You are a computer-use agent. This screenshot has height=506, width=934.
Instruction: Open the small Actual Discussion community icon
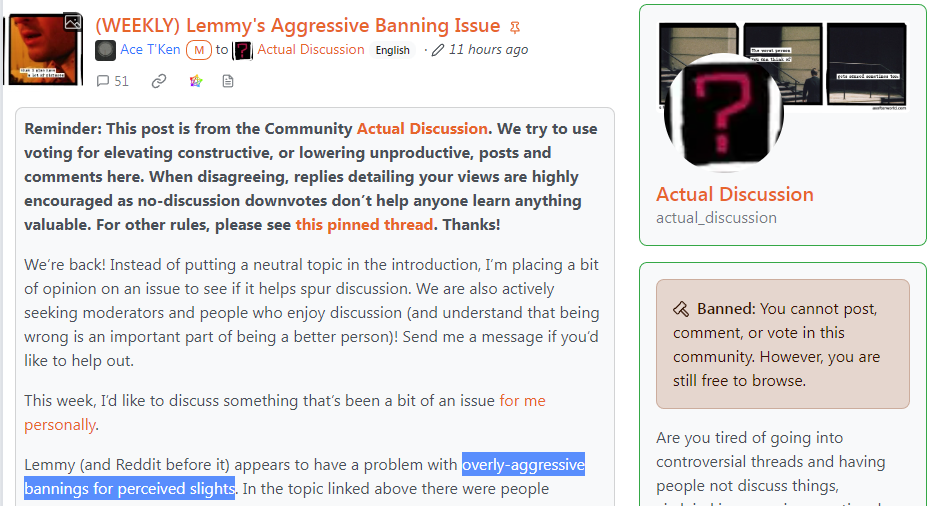[242, 50]
